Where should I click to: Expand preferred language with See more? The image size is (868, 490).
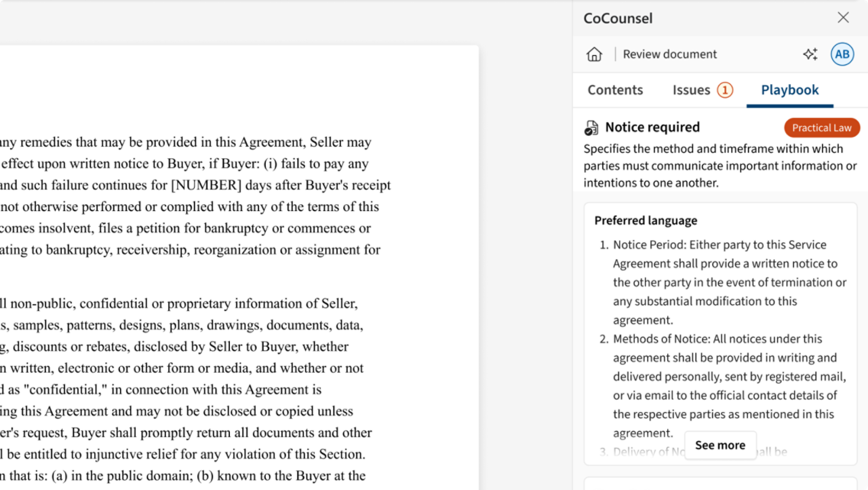[x=720, y=445]
